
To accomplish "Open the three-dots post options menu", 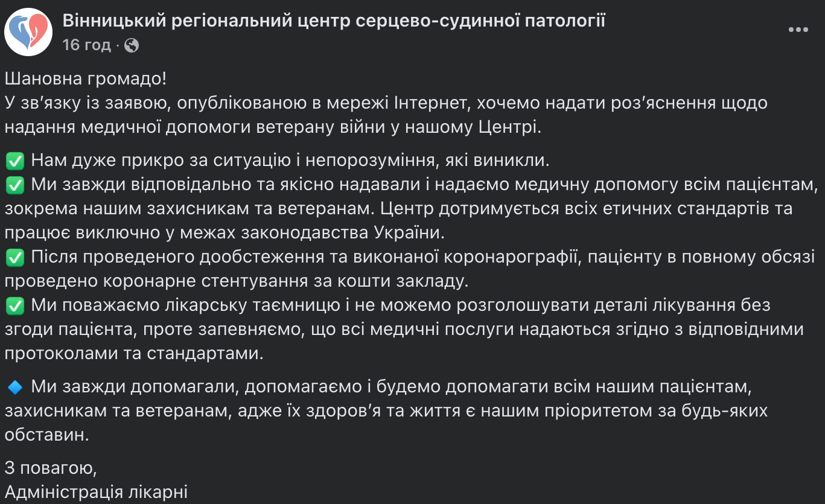I will [x=798, y=30].
